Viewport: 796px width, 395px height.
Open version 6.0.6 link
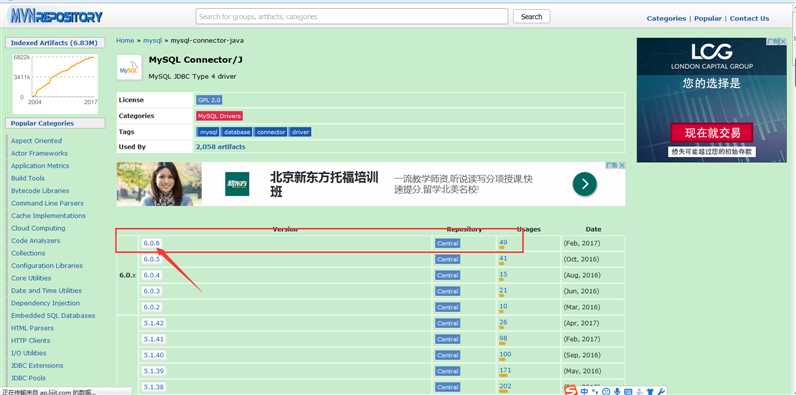pyautogui.click(x=151, y=243)
